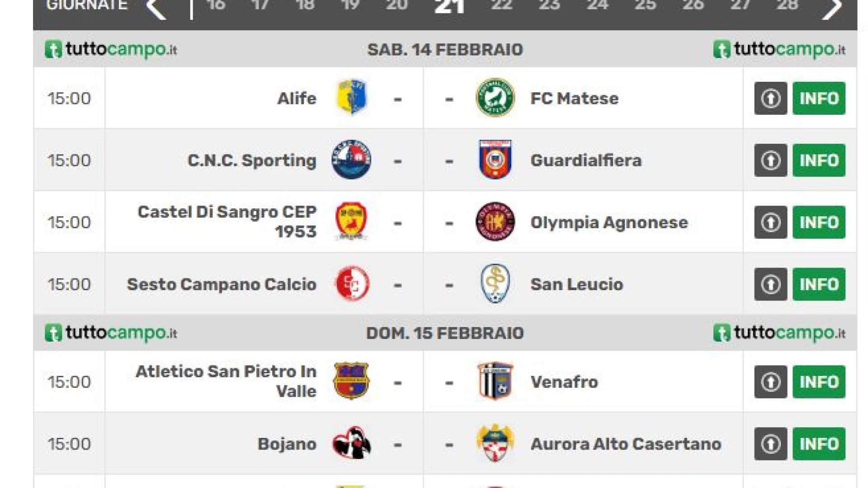Click the San Leucio team crest

pyautogui.click(x=495, y=284)
